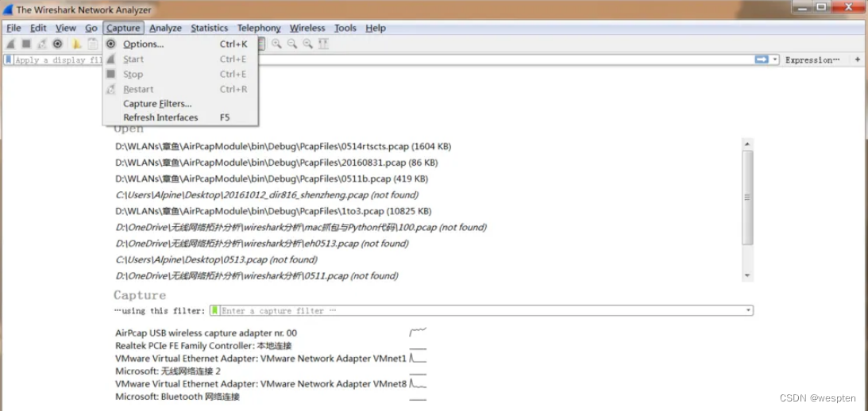The height and width of the screenshot is (411, 868).
Task: Open recent file 0511b.pcap
Action: [x=272, y=179]
